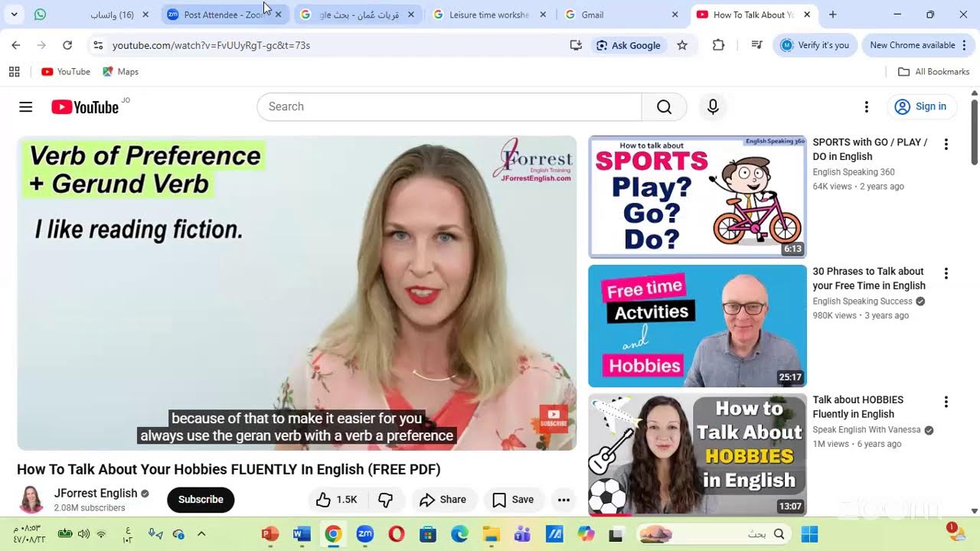Open the All Bookmarks folder
The width and height of the screenshot is (980, 551).
point(933,72)
